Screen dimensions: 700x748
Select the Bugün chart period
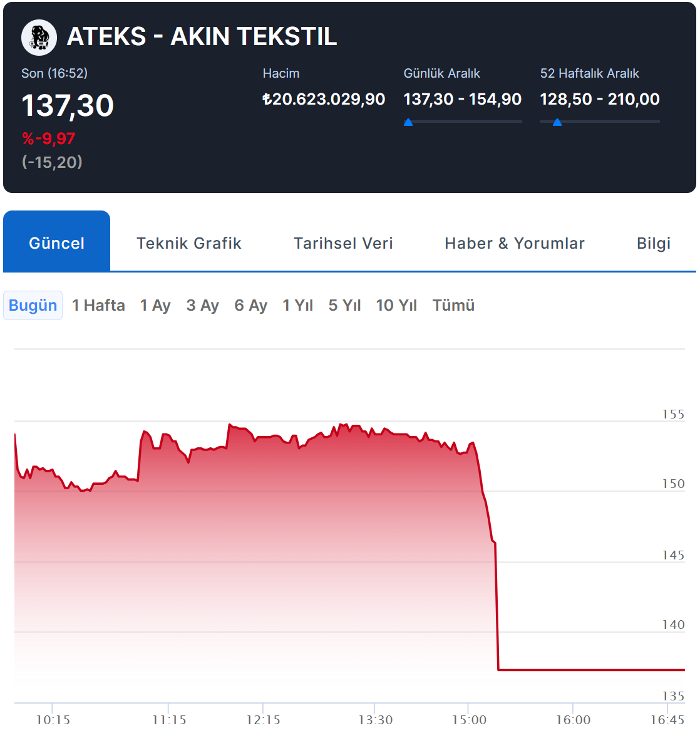pos(33,306)
